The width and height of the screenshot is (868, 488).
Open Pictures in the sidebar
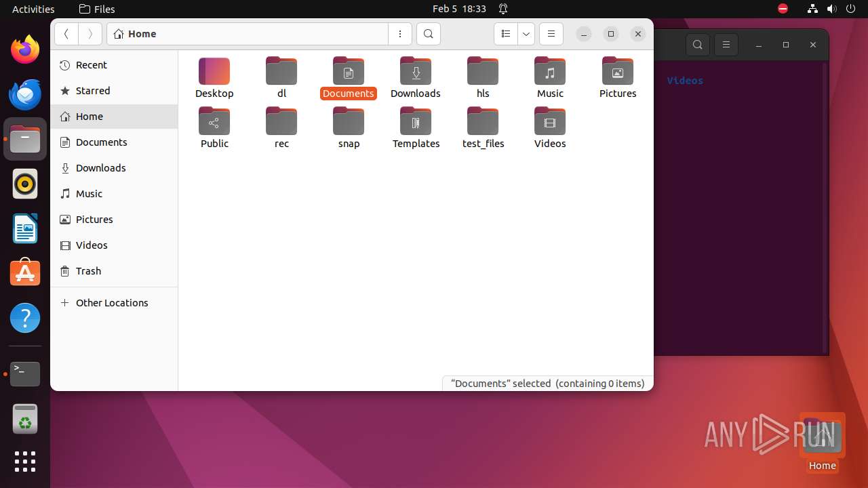point(114,220)
